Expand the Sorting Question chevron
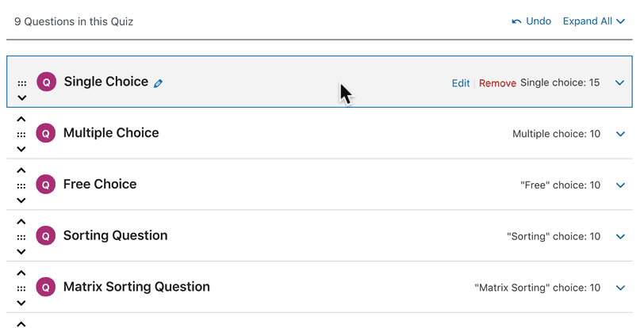644x328 pixels. 619,237
